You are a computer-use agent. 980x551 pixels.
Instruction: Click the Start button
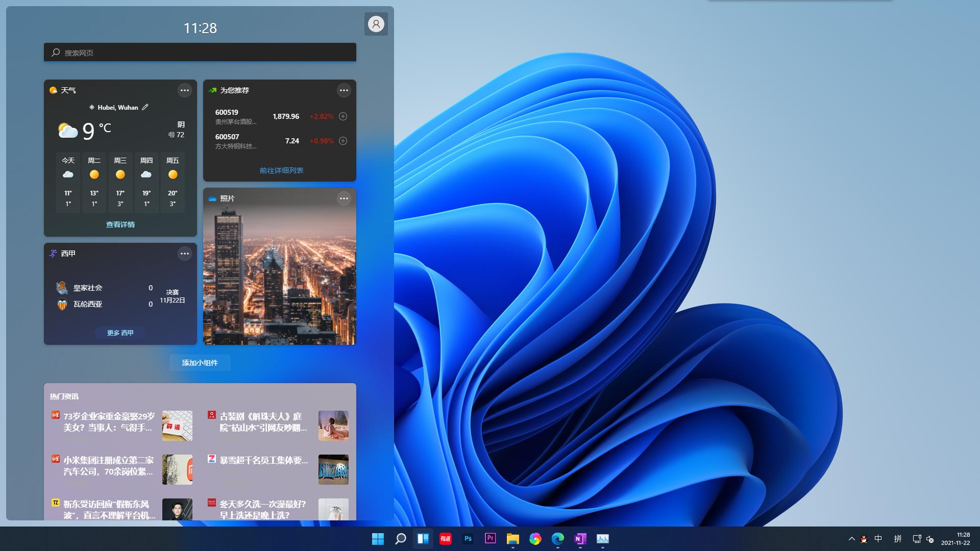[378, 539]
